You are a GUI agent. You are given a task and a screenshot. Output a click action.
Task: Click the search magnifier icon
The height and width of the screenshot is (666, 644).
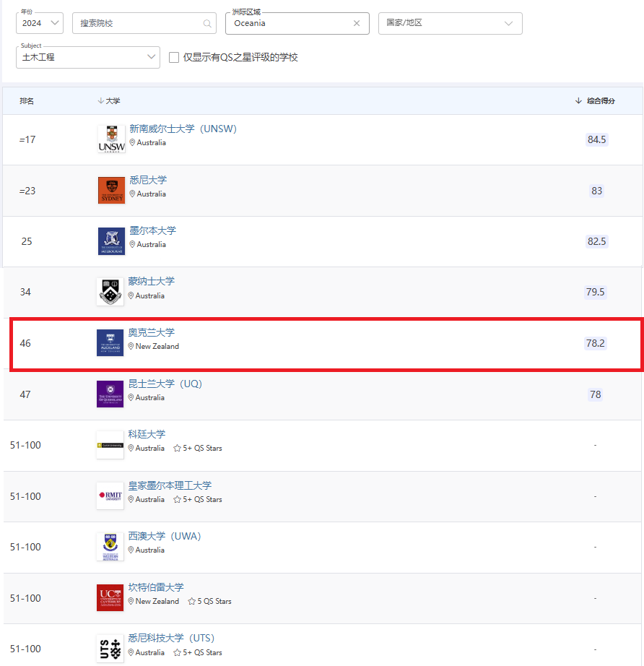(207, 23)
